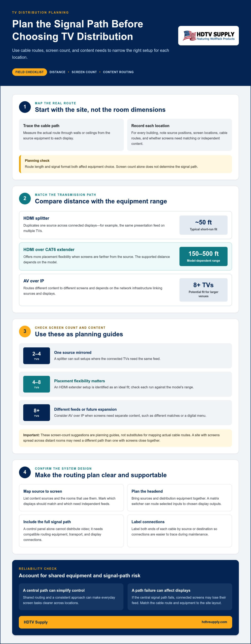Click the 4–8 TVs teal badge

coord(37,384)
